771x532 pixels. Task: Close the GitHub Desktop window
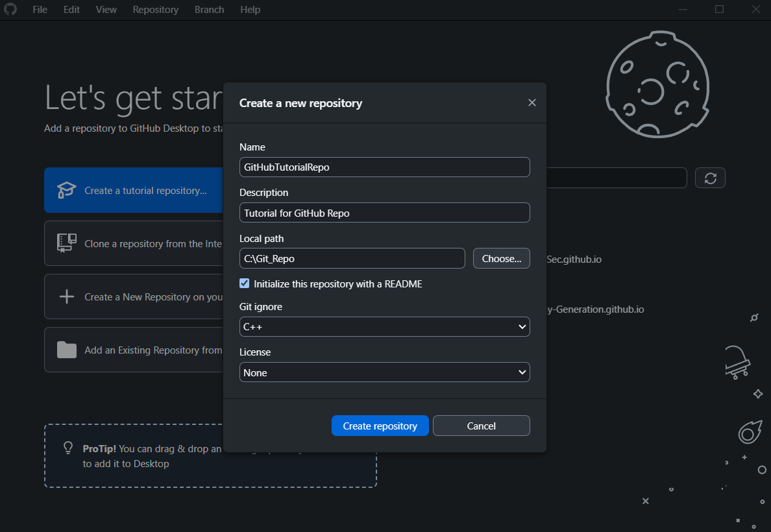pos(756,9)
